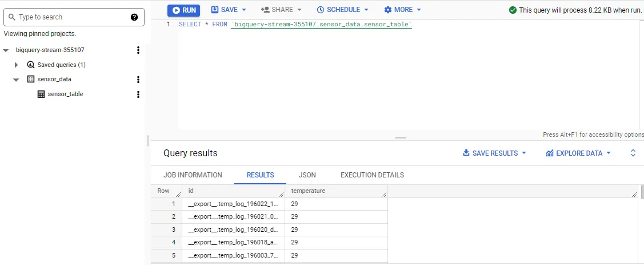This screenshot has height=265, width=644.
Task: Open the SCHEDULE dropdown menu
Action: pyautogui.click(x=342, y=10)
